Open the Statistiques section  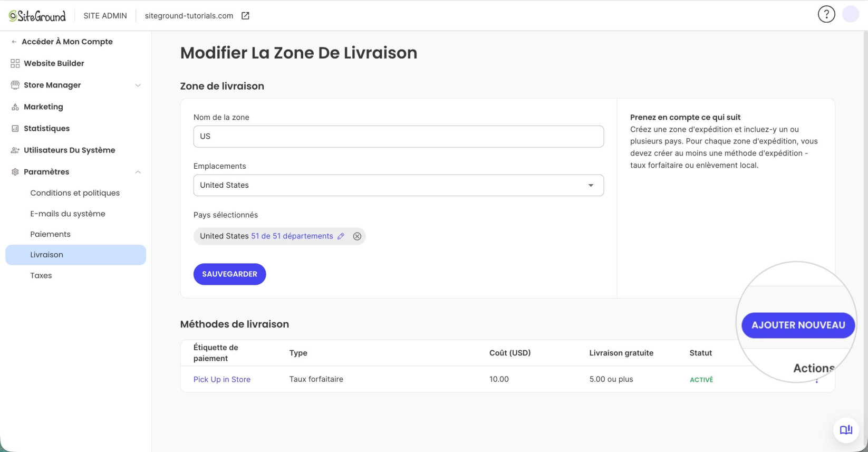coord(46,128)
